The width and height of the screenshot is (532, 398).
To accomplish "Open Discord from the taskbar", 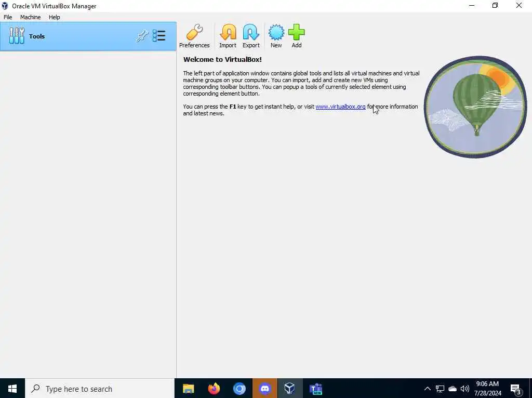I will pos(264,389).
